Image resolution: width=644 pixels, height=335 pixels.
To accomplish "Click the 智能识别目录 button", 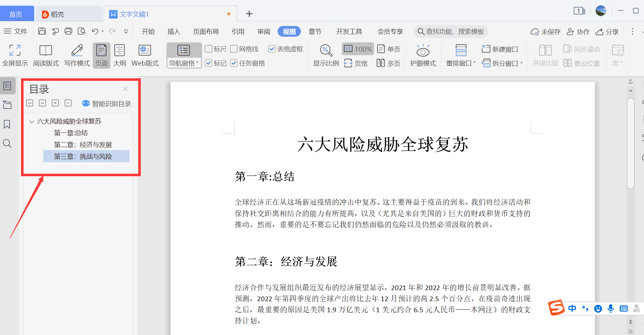I will coord(106,104).
